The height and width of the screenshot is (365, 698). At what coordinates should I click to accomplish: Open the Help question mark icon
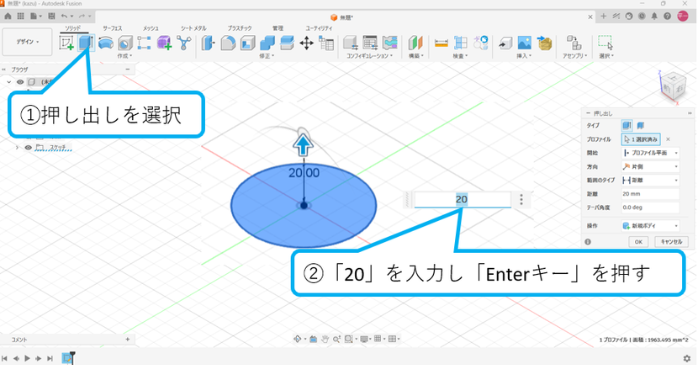coord(667,16)
